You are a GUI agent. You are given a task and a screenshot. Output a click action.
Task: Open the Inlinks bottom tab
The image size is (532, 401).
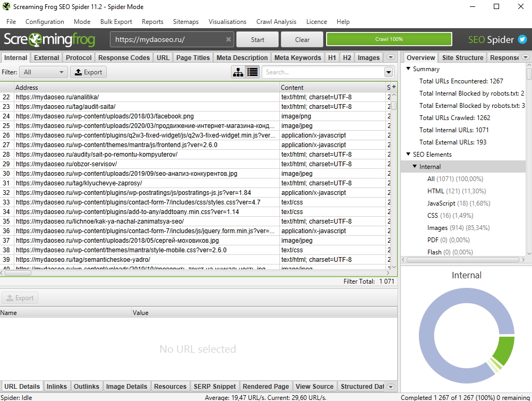(x=57, y=387)
